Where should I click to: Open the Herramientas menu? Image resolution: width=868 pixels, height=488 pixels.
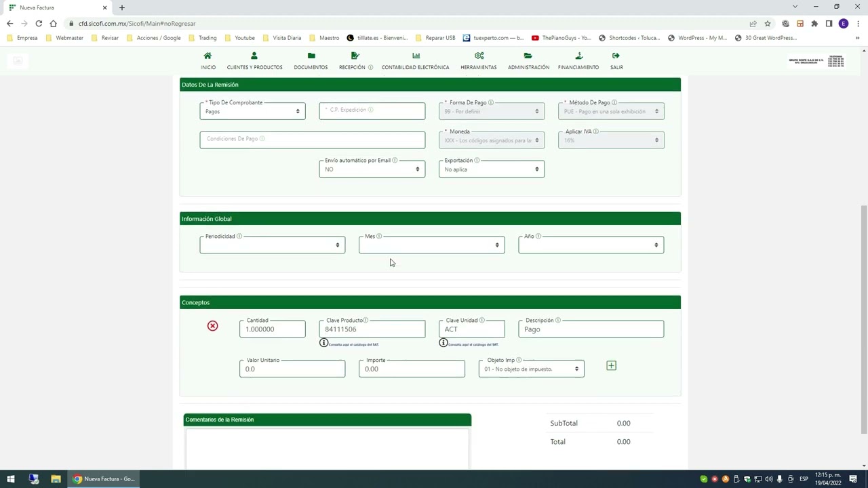[478, 60]
